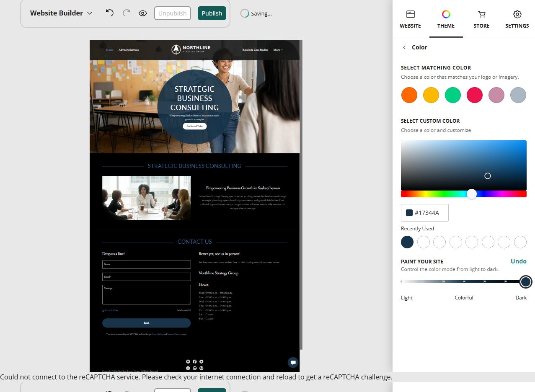
Task: Click the green Publish button
Action: (212, 13)
